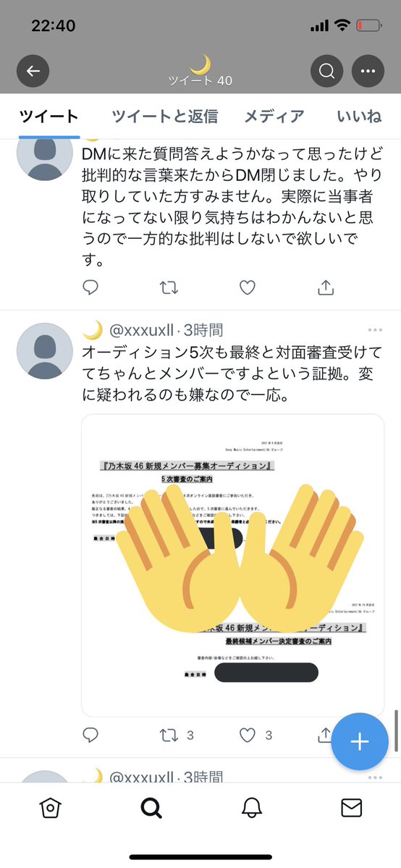Switch to メディア tab
Image resolution: width=401 pixels, height=868 pixels.
coord(274,117)
